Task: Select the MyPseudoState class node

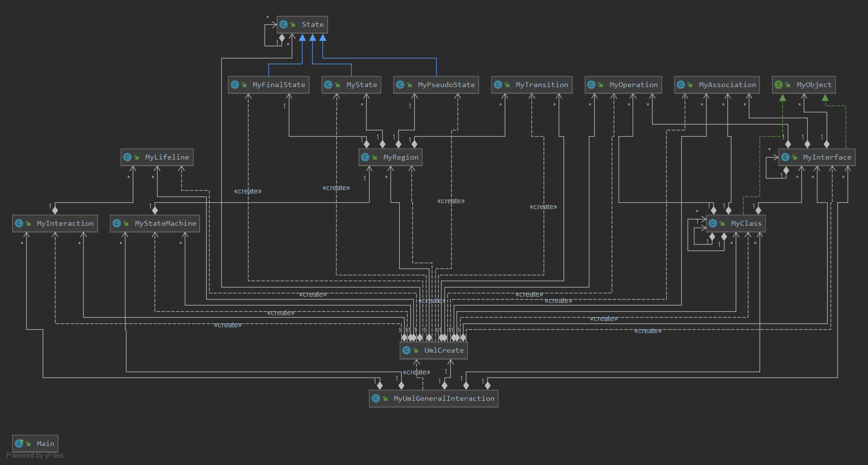Action: 436,85
